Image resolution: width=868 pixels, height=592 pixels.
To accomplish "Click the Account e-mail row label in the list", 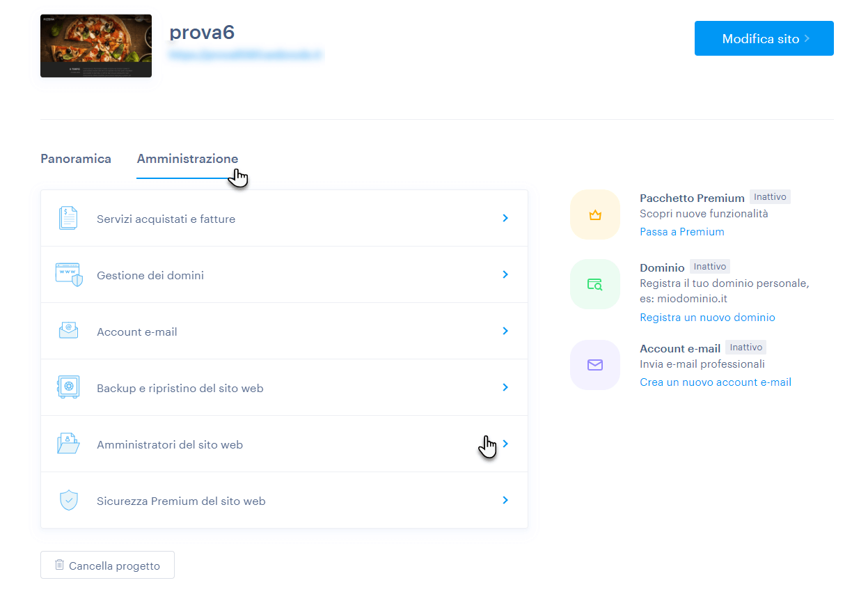I will pos(137,332).
